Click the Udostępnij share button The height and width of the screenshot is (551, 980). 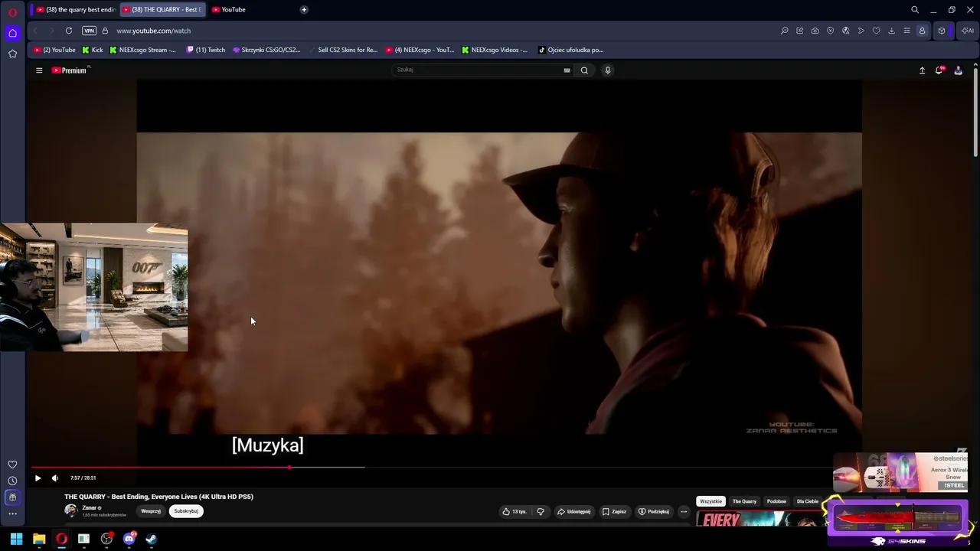click(x=573, y=511)
